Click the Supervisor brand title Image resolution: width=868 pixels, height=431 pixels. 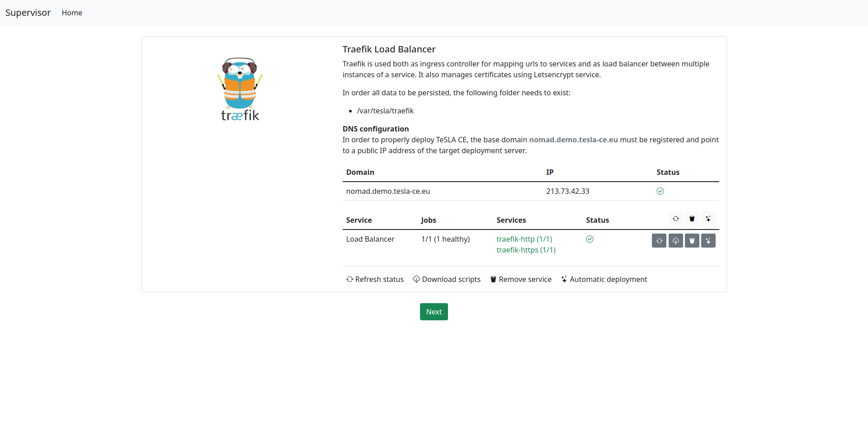pyautogui.click(x=28, y=13)
